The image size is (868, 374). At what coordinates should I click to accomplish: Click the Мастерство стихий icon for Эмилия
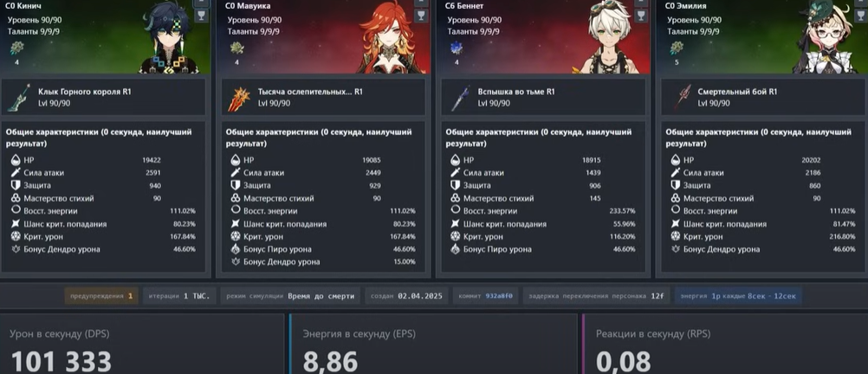click(675, 198)
